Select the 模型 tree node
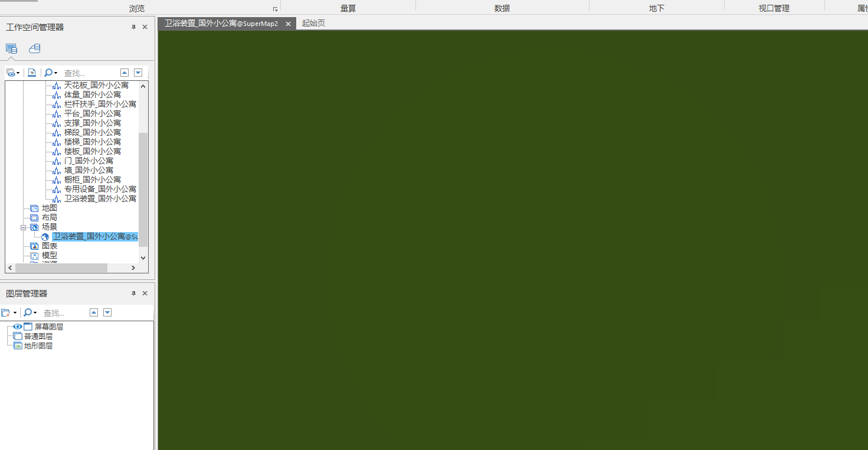868x450 pixels. click(x=50, y=255)
